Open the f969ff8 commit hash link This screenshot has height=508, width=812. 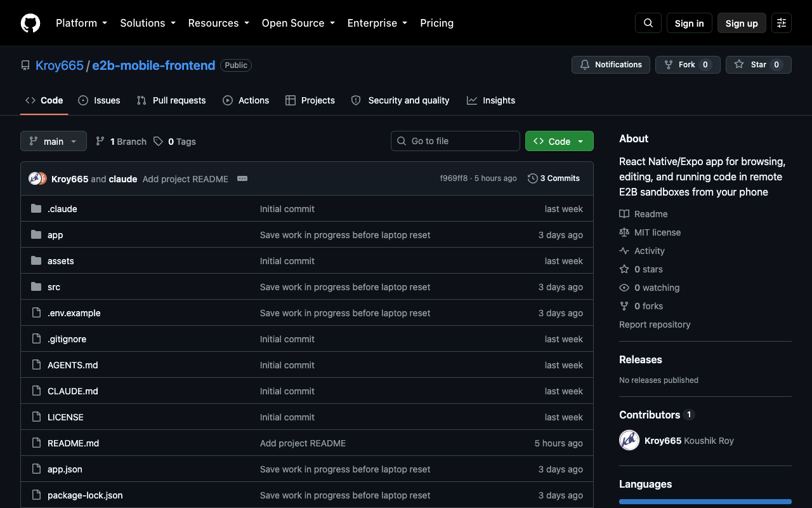pos(454,178)
